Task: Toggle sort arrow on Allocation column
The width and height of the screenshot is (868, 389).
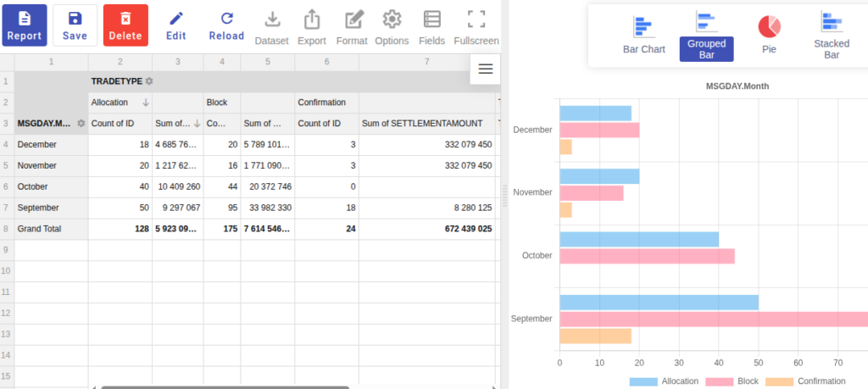Action: point(146,103)
